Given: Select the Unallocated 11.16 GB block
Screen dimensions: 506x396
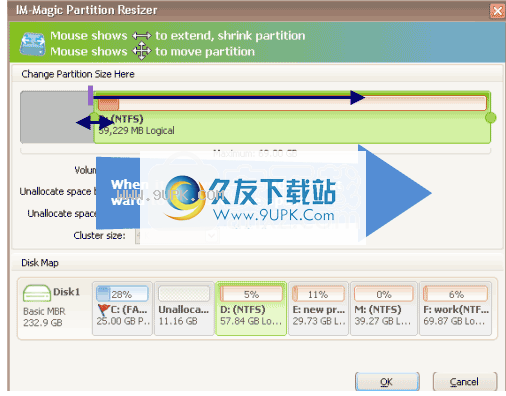Looking at the screenshot, I should [184, 308].
